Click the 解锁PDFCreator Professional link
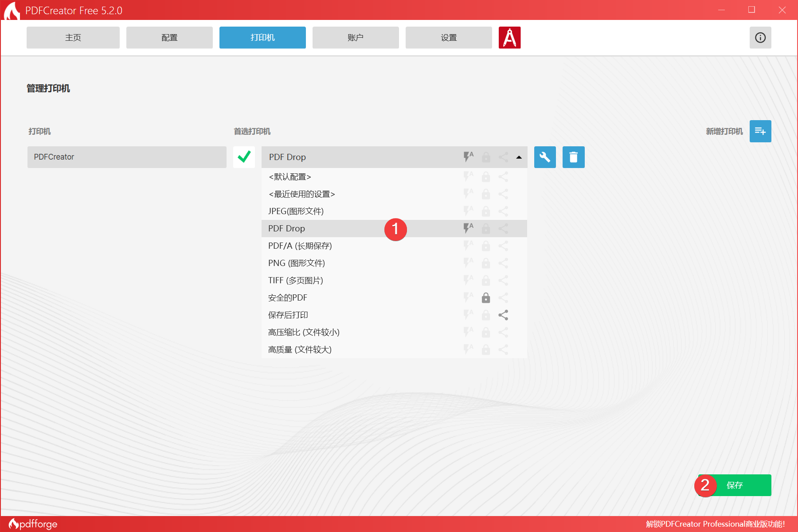This screenshot has width=798, height=532. pyautogui.click(x=715, y=524)
